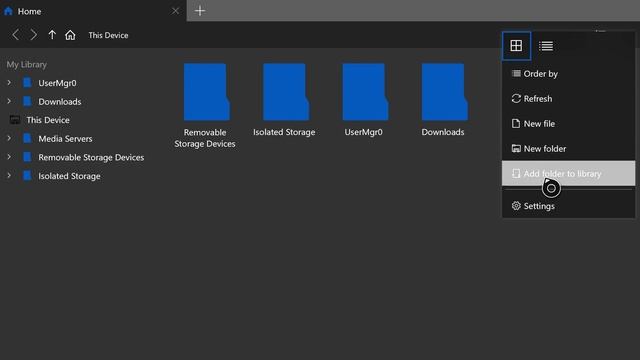Click the Order by list icon

tap(516, 73)
